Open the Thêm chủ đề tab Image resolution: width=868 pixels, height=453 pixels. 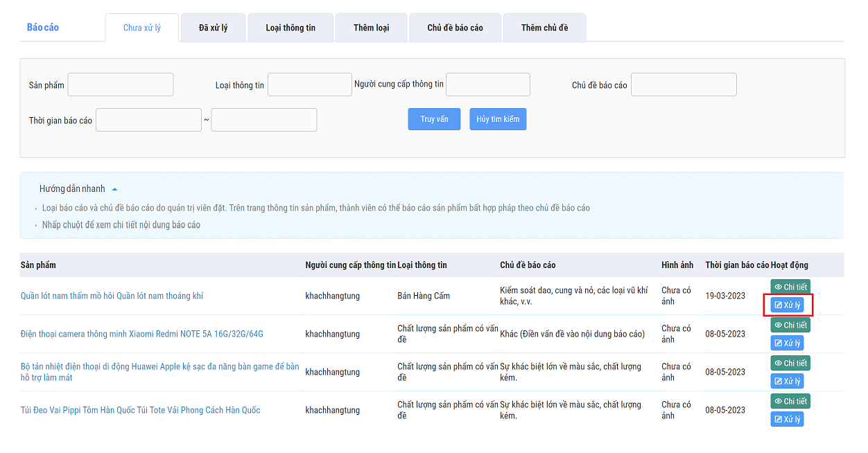[x=544, y=28]
